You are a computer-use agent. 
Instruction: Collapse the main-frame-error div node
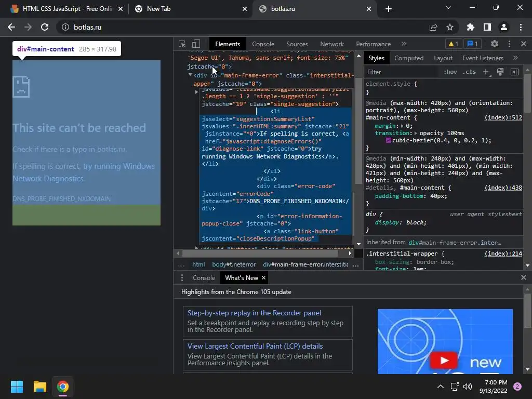coord(190,75)
